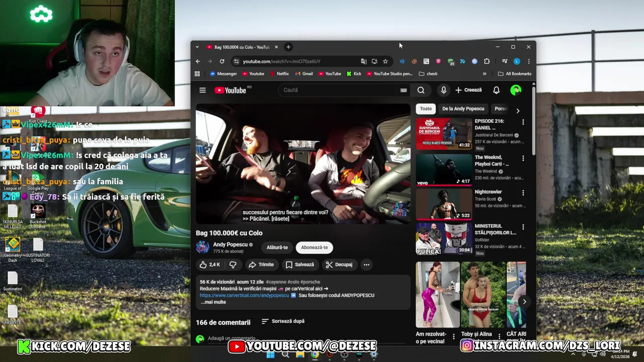Click the install app icon in address bar
This screenshot has width=644, height=362.
coord(374,61)
